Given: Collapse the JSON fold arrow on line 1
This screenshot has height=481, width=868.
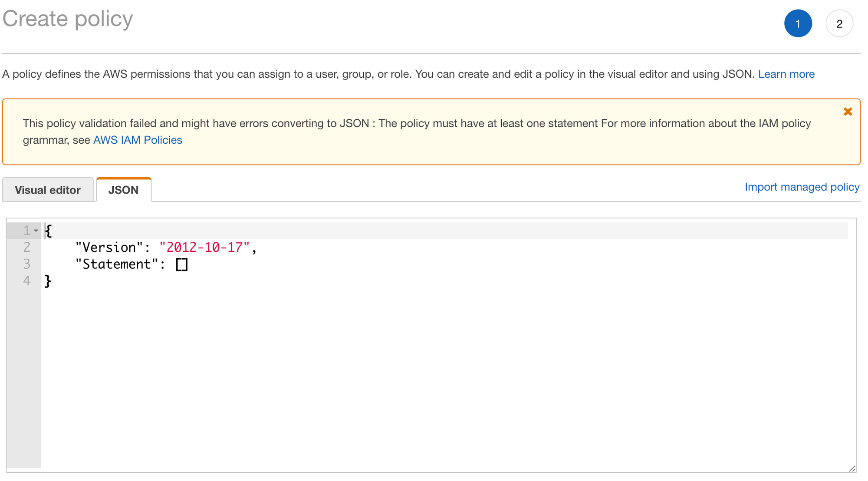Looking at the screenshot, I should click(x=36, y=231).
